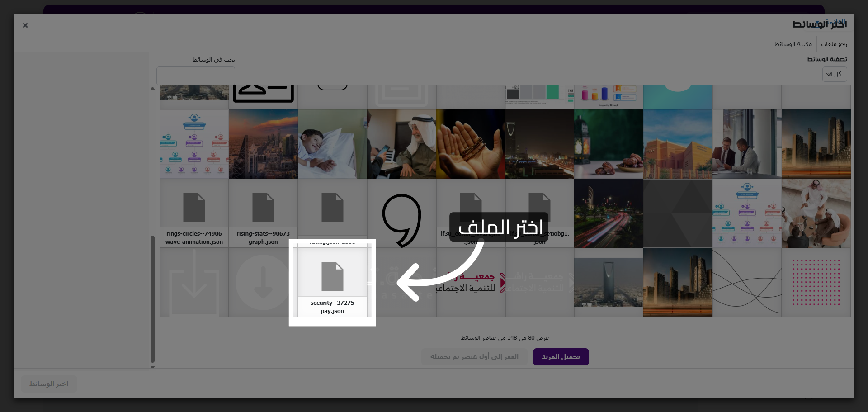The image size is (868, 412).
Task: Select the smiling child in bed photo
Action: (332, 144)
